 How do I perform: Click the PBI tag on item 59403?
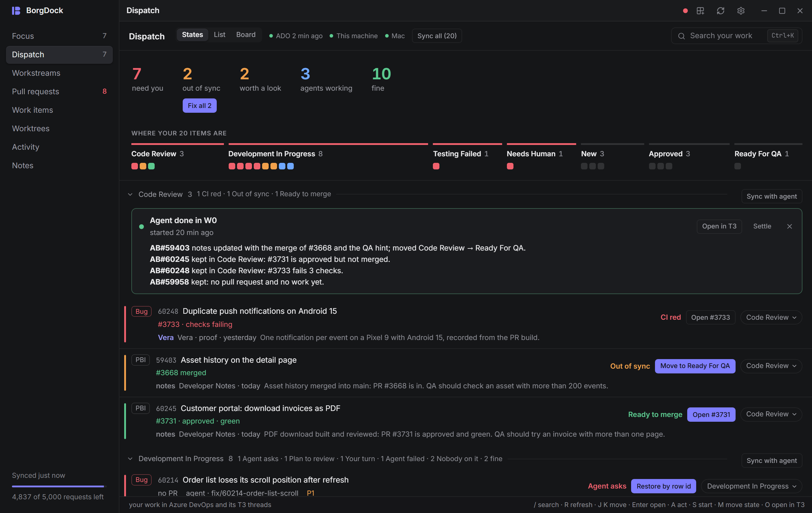(140, 360)
